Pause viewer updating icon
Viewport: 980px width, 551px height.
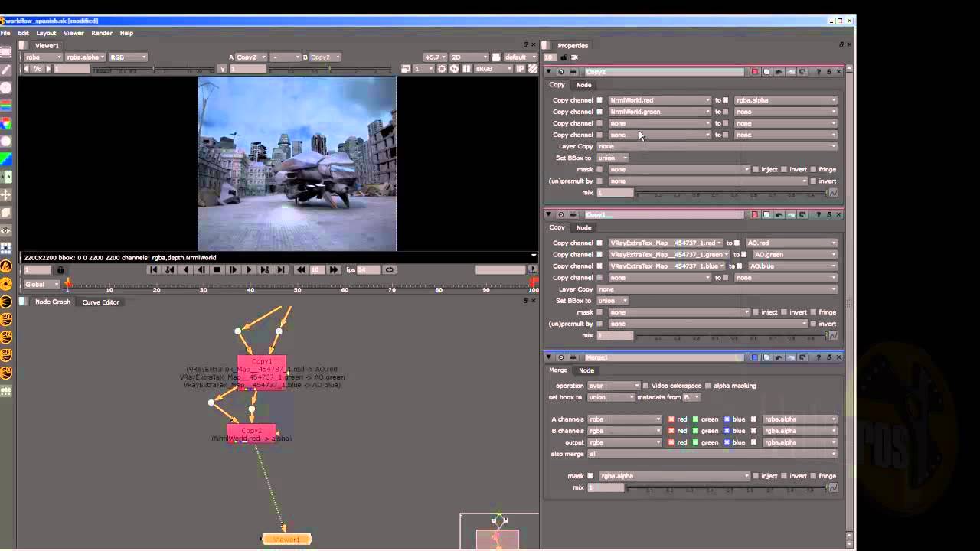tap(466, 69)
